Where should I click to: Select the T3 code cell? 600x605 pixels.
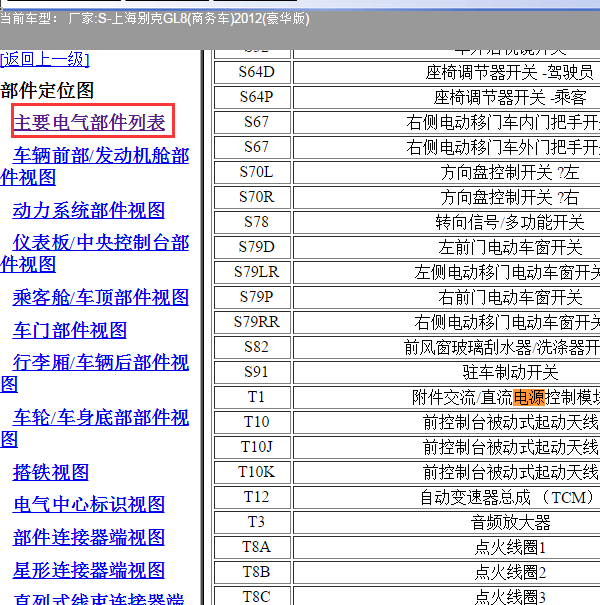[x=253, y=522]
